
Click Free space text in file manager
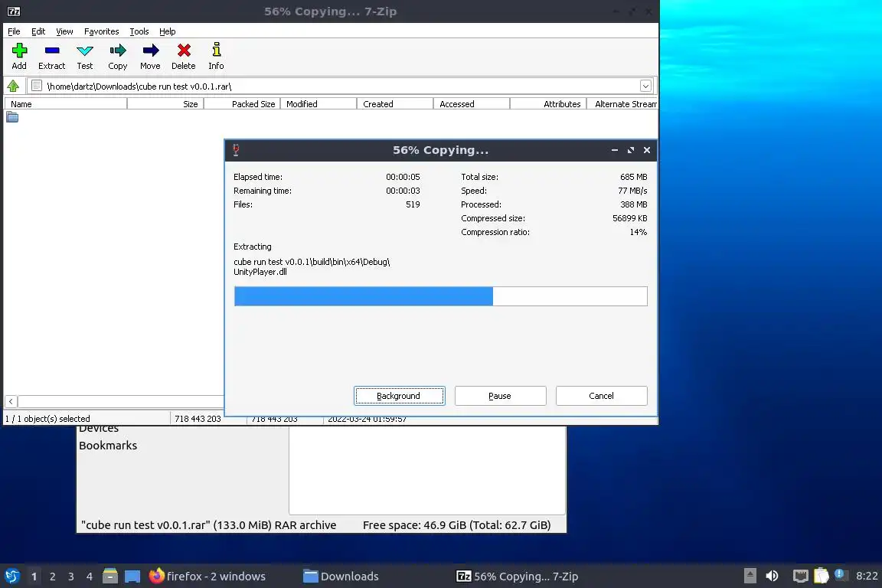pyautogui.click(x=457, y=525)
